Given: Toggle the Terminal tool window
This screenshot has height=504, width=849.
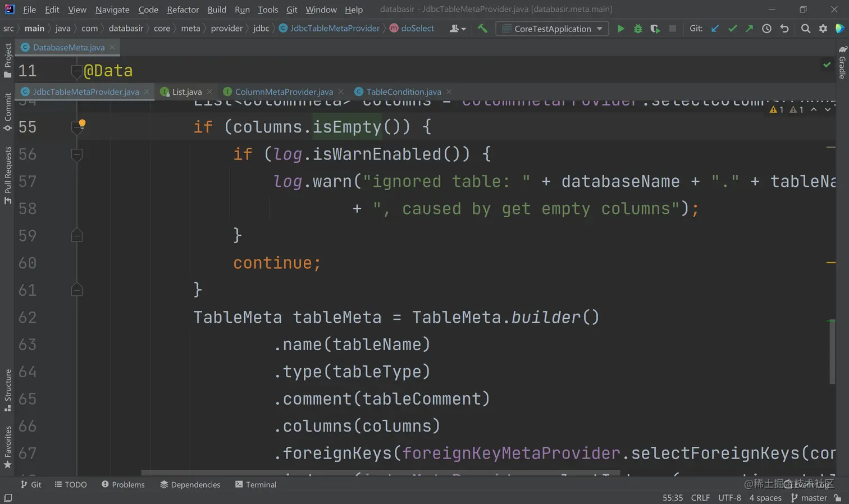Looking at the screenshot, I should click(255, 484).
